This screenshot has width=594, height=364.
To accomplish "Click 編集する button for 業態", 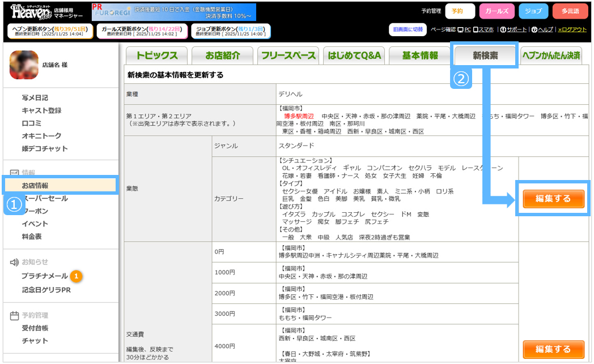I will point(553,199).
